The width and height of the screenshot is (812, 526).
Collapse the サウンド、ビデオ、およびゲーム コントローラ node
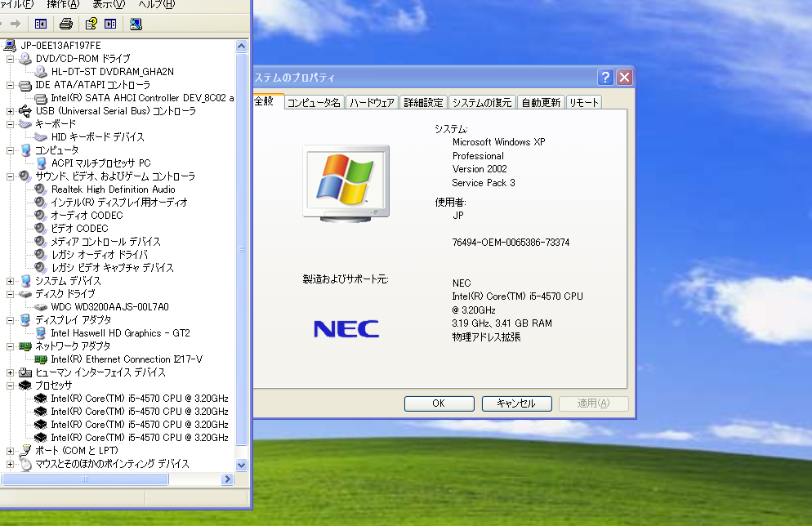[x=10, y=176]
